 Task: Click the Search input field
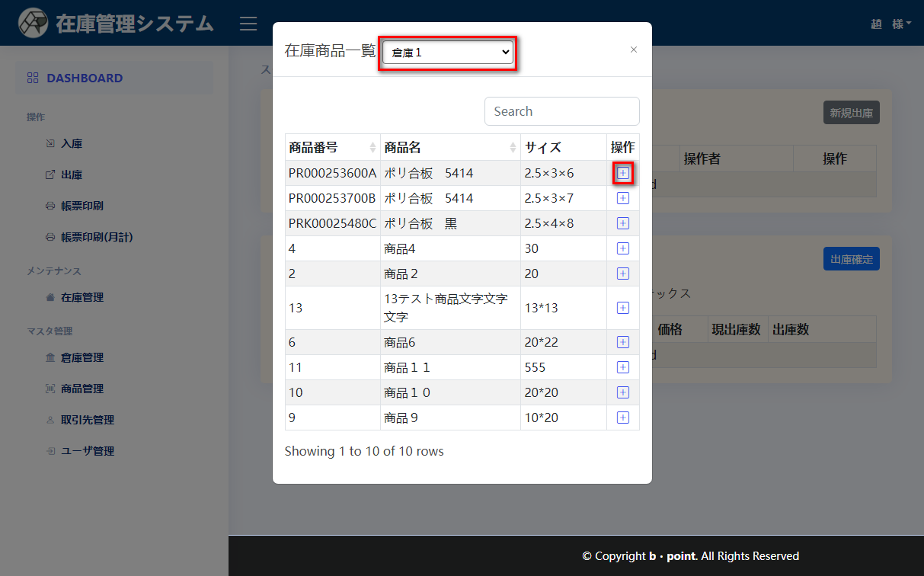561,111
